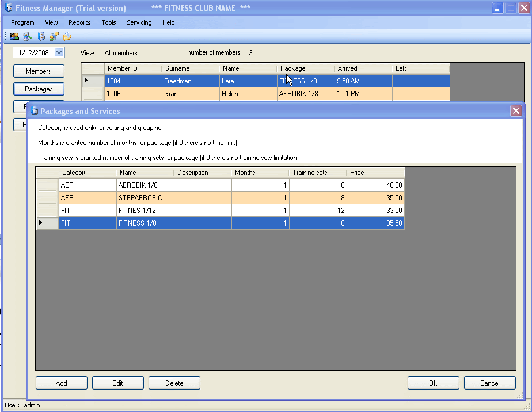The image size is (532, 412).
Task: Select the AEROBIK 1/8 package name cell
Action: (145, 185)
